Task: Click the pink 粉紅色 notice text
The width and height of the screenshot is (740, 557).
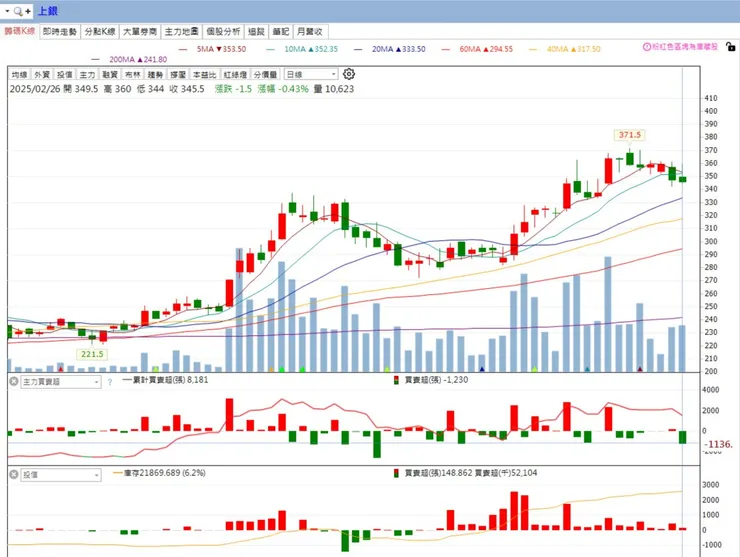Action: coord(685,47)
